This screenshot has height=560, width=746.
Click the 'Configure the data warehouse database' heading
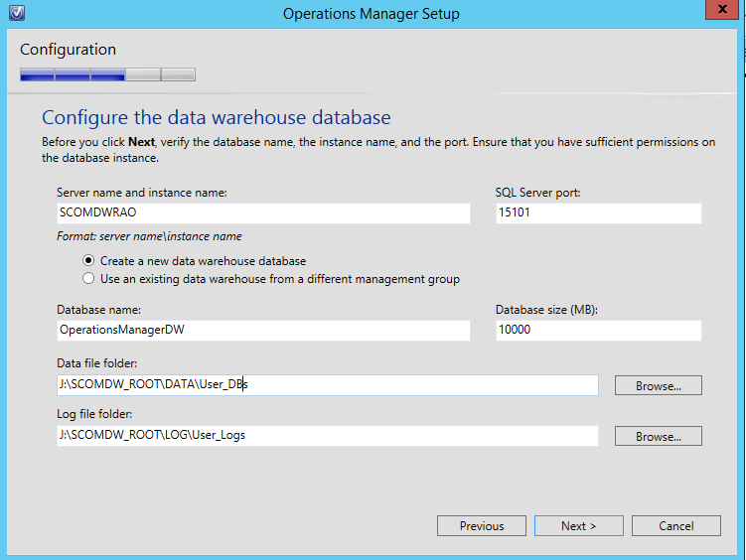point(217,118)
